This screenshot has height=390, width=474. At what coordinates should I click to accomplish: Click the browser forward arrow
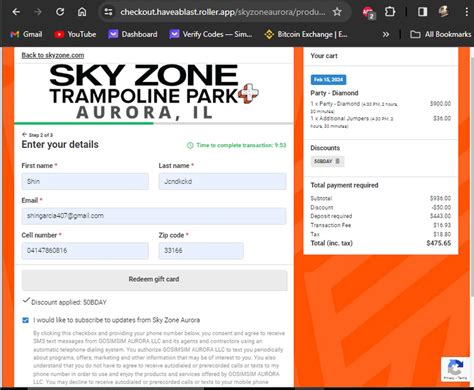[38, 12]
